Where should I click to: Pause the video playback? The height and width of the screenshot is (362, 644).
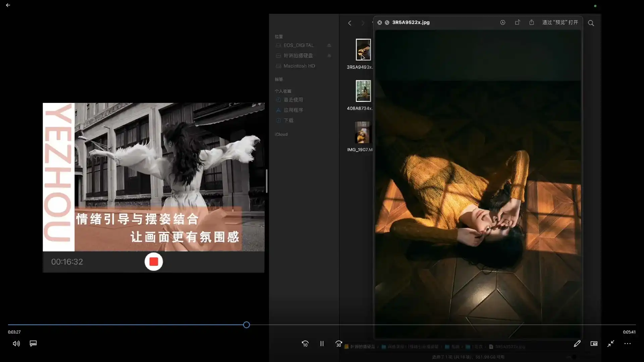click(x=322, y=344)
